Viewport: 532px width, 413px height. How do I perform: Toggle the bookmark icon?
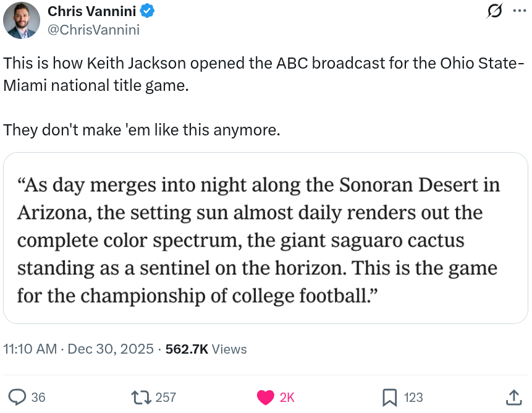(390, 397)
